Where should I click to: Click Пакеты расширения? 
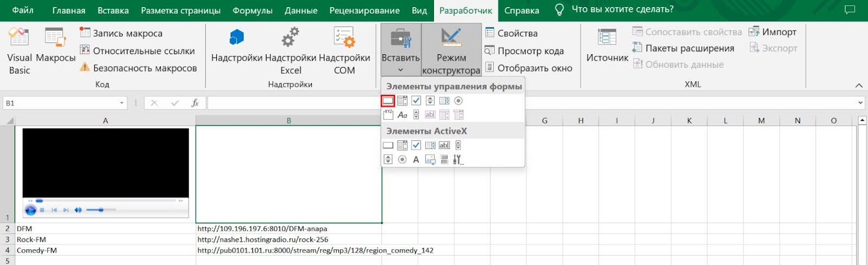(x=684, y=48)
